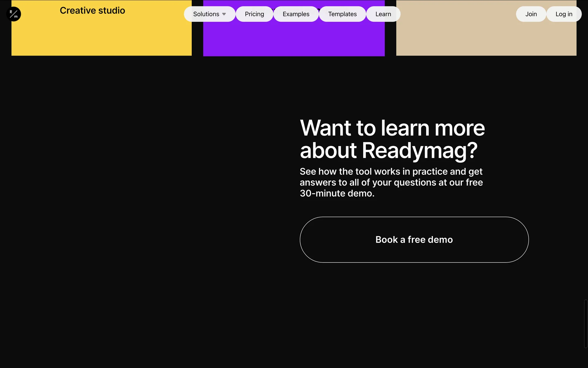
Task: Click the Join button
Action: coord(531,14)
